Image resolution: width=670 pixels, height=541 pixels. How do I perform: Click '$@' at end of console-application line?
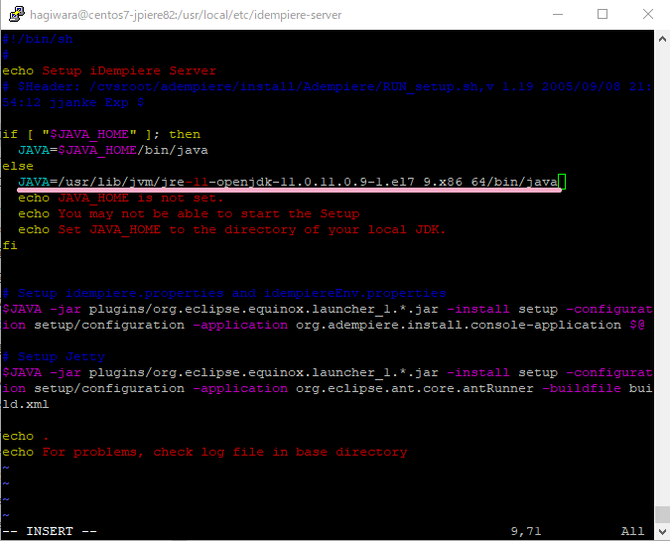(637, 325)
